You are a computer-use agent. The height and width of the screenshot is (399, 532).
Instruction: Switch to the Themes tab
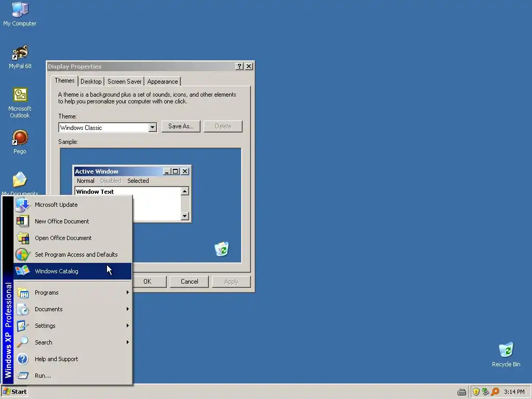64,81
